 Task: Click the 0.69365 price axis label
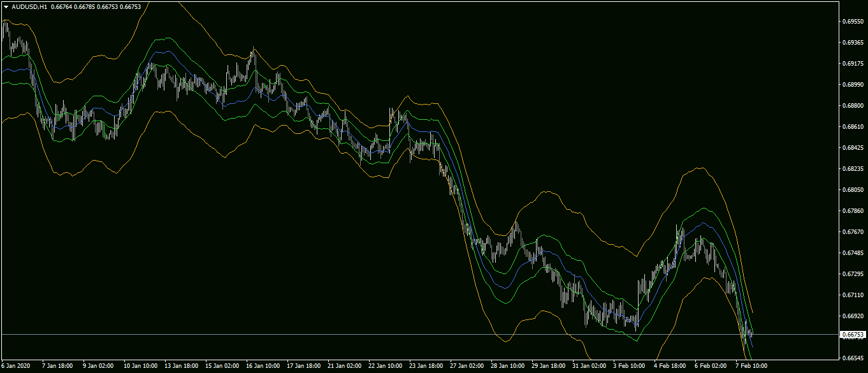852,42
